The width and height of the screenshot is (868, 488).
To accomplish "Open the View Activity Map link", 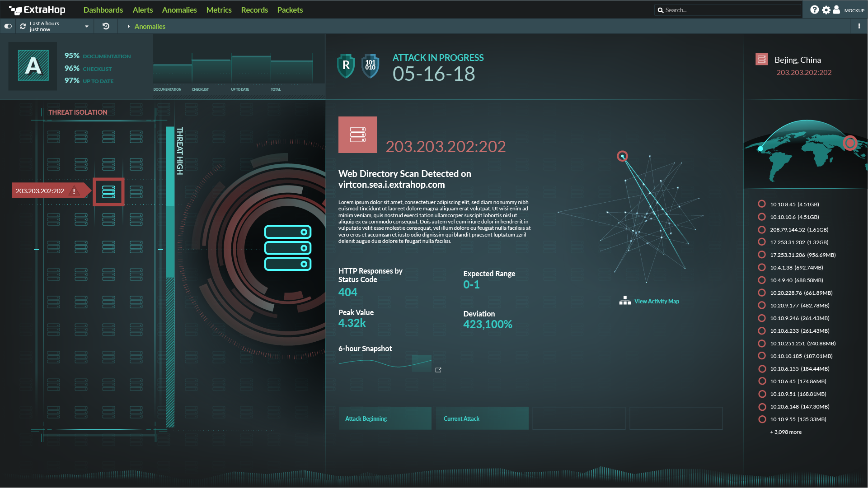I will [x=657, y=301].
